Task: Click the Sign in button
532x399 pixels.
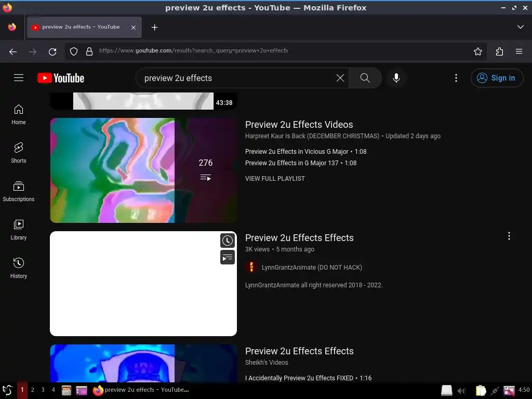Action: [x=497, y=78]
